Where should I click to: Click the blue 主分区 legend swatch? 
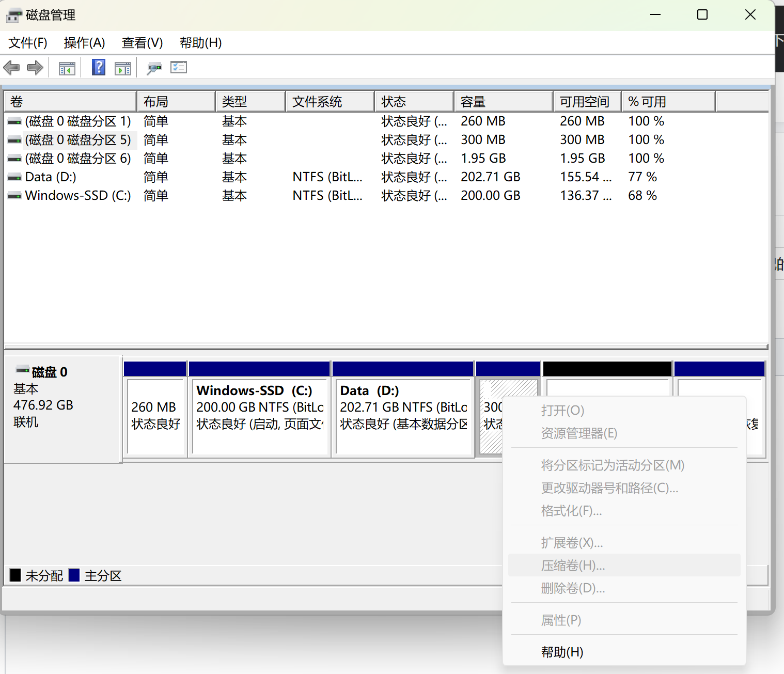(74, 575)
